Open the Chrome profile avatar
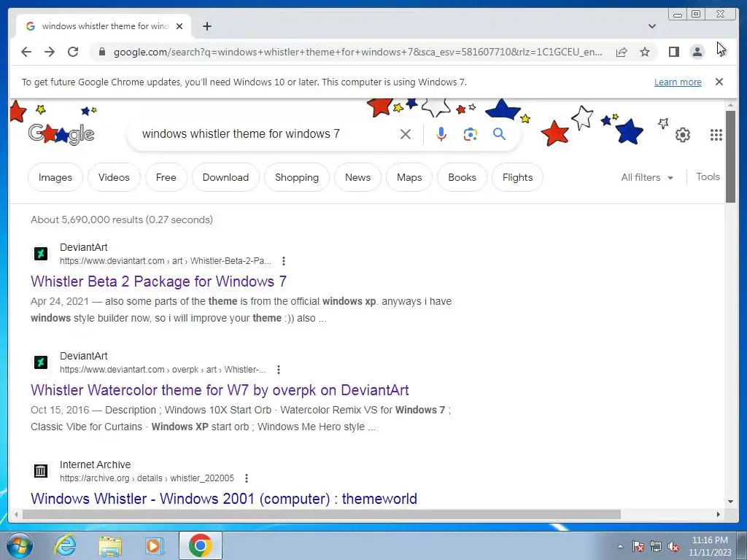The width and height of the screenshot is (747, 560). 697,52
